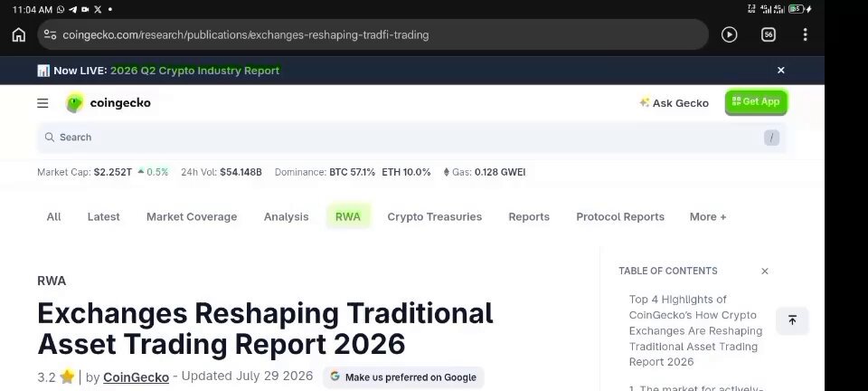868x391 pixels.
Task: Open the browser three-dot menu
Action: (805, 35)
